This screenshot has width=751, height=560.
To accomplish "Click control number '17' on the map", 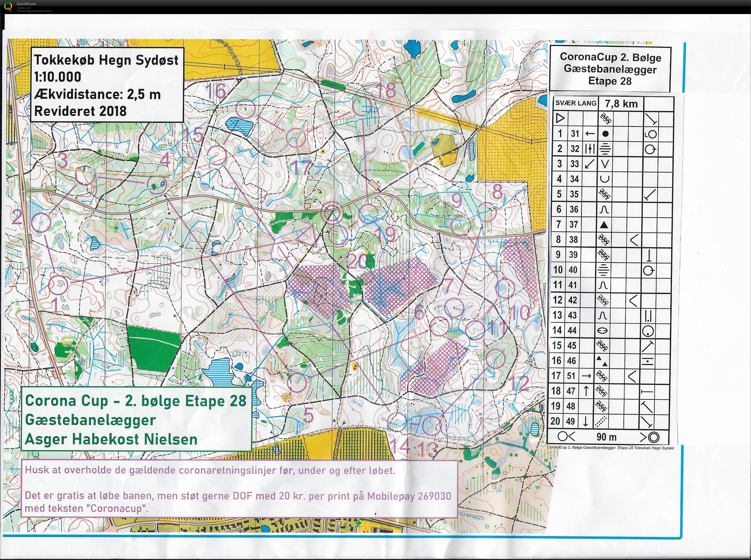I will coord(302,168).
